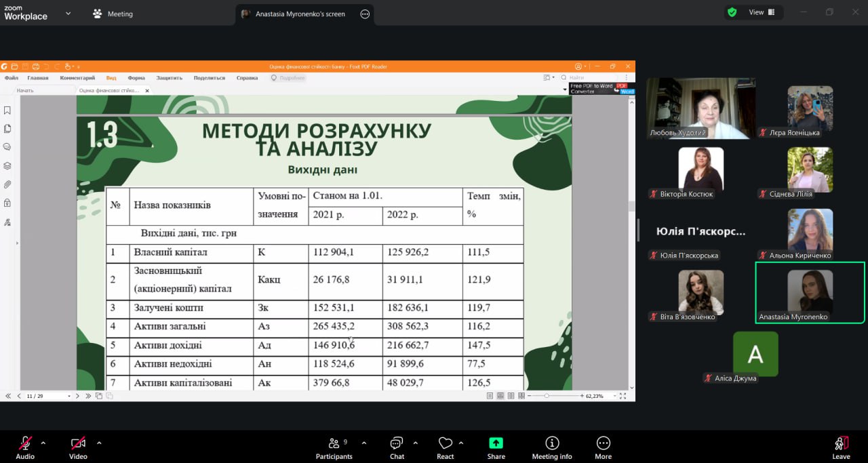Image resolution: width=868 pixels, height=463 pixels.
Task: Open the More options menu
Action: (603, 447)
